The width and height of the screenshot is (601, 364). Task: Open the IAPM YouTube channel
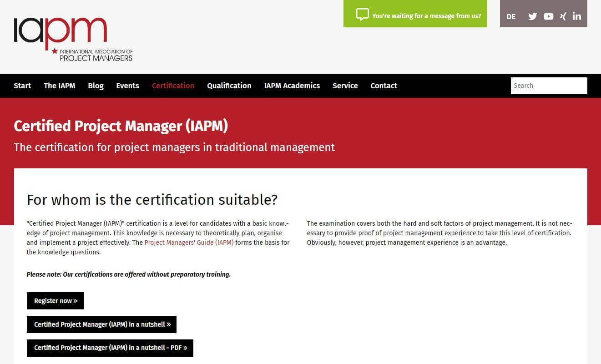(x=548, y=16)
